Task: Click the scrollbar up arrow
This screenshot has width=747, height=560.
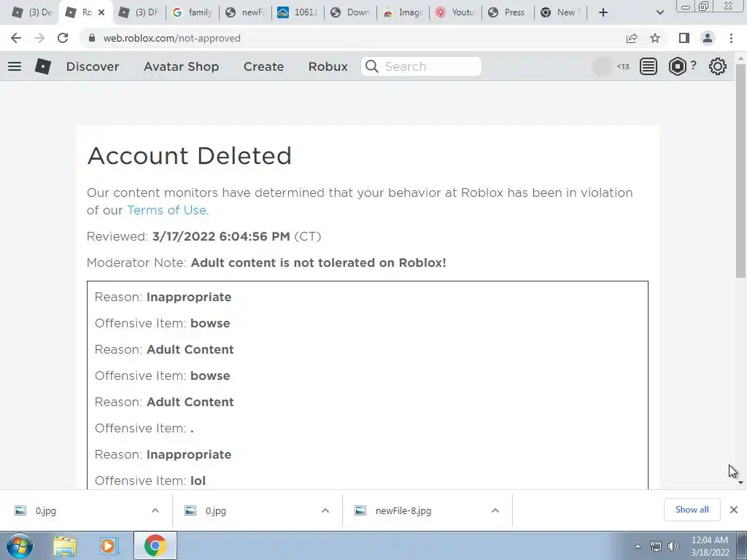Action: click(x=740, y=58)
